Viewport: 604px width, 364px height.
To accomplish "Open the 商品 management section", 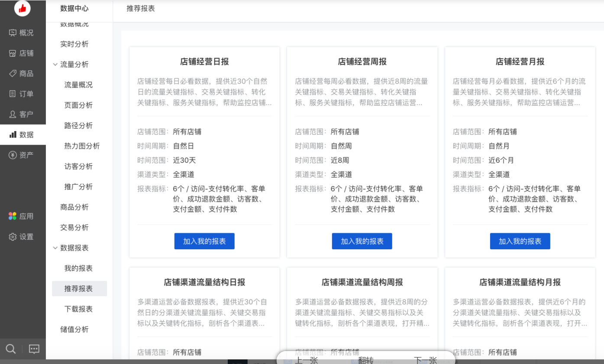I will pos(23,73).
